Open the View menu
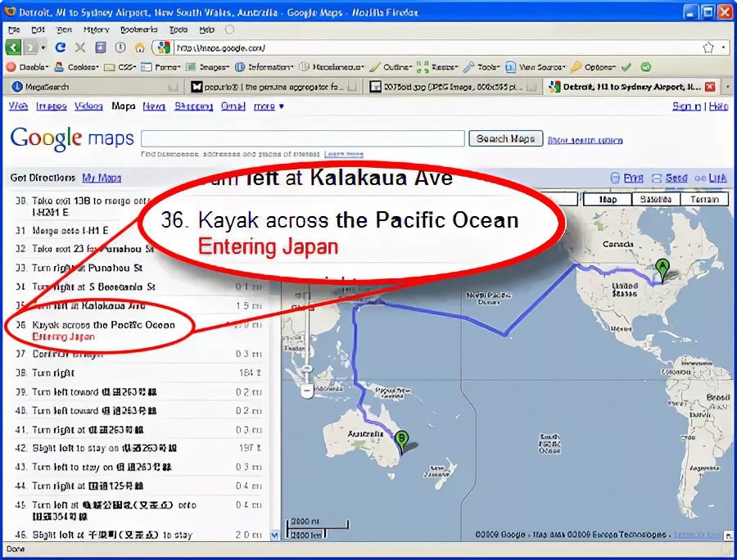 tap(64, 29)
